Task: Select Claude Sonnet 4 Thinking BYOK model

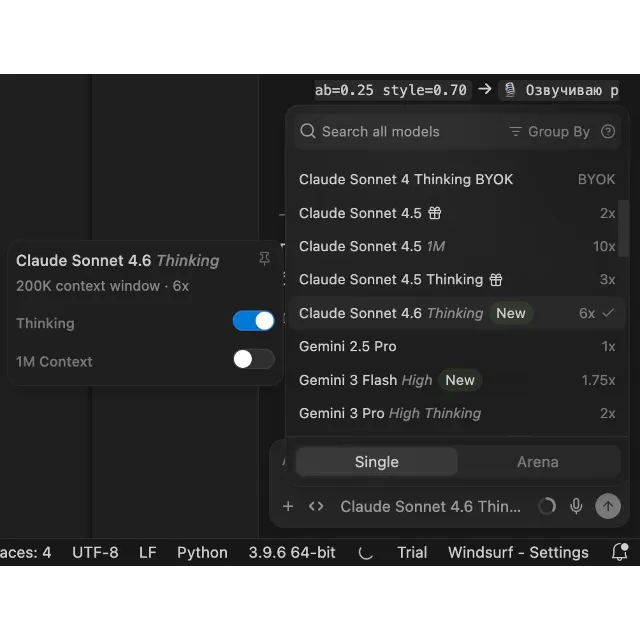Action: pos(457,179)
